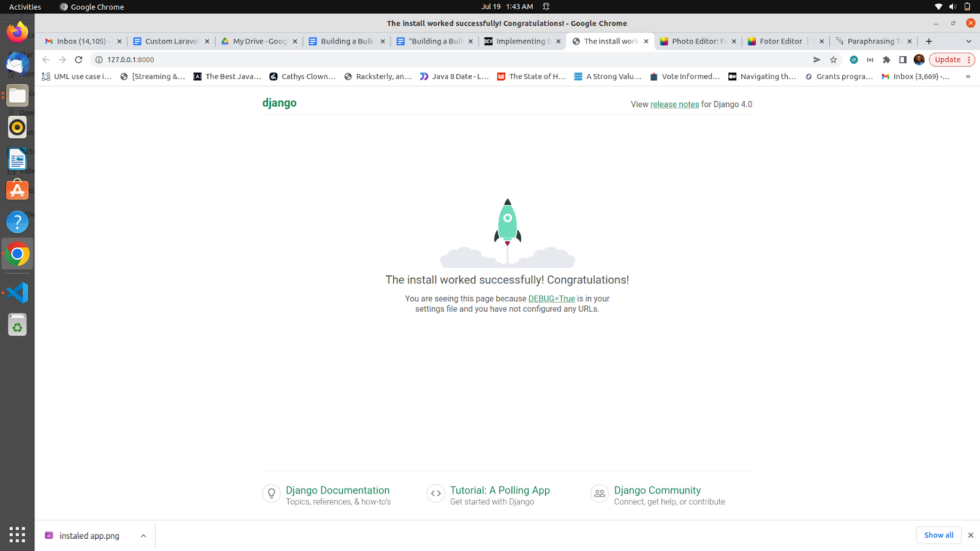Open the system status menu
The image size is (980, 551).
pyautogui.click(x=952, y=7)
